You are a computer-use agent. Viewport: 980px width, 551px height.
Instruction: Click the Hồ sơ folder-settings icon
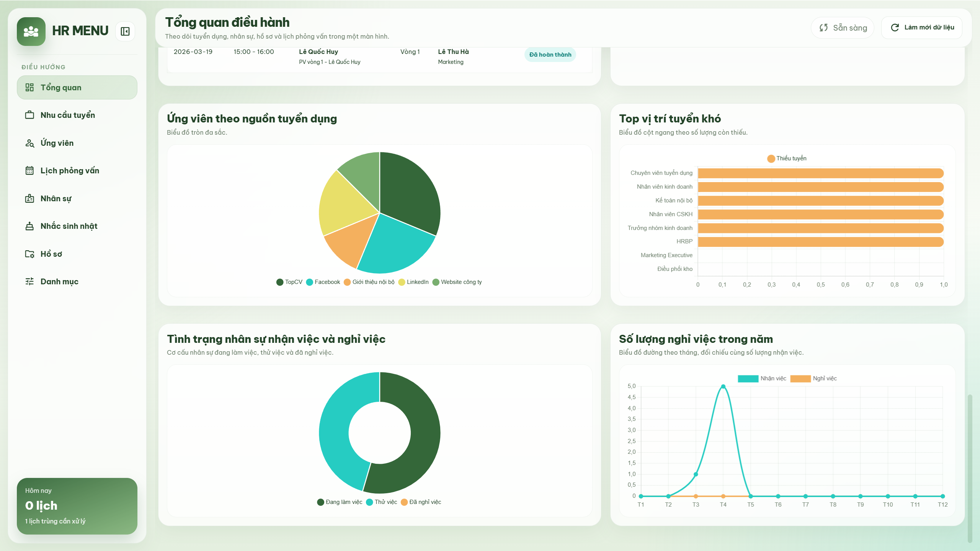29,254
